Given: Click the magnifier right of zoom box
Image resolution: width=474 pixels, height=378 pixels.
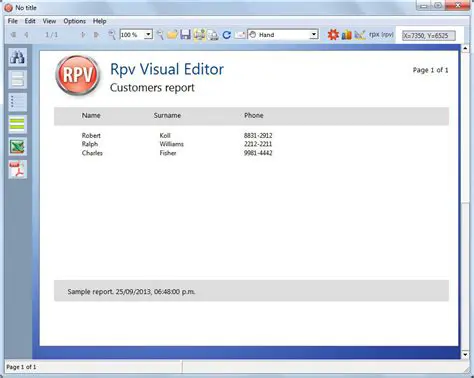Looking at the screenshot, I should (160, 35).
